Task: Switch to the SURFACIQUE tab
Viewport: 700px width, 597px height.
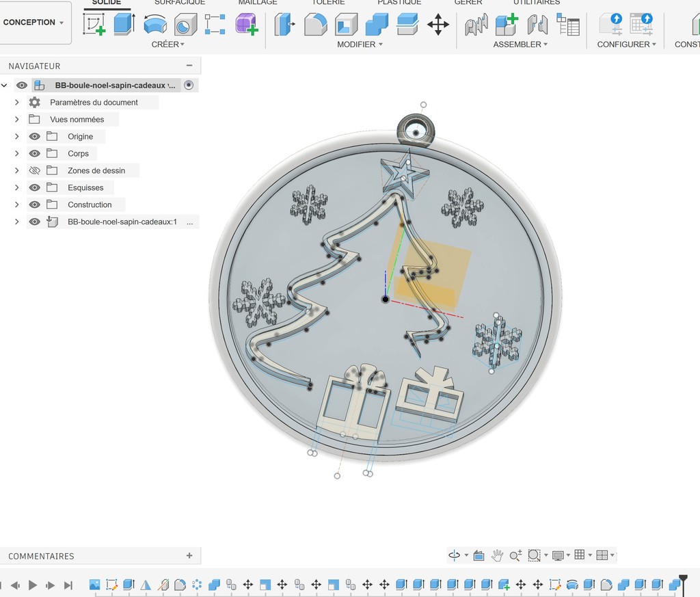Action: pyautogui.click(x=180, y=3)
